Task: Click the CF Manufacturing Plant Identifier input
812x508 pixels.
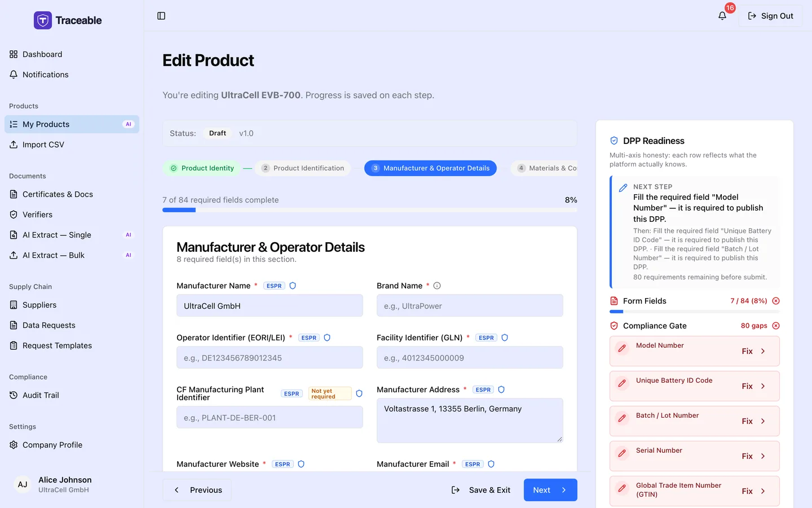Action: (270, 417)
